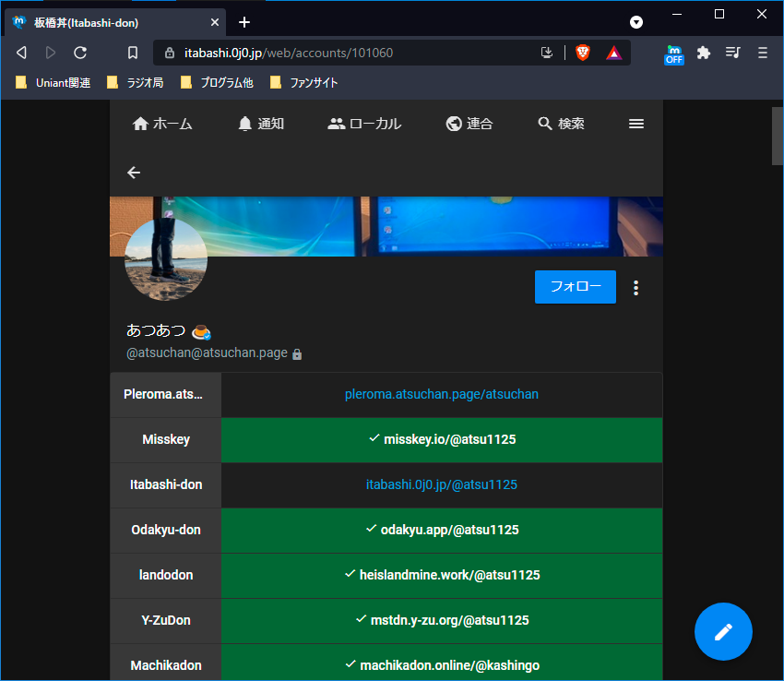Toggle the OFF extension icon in toolbar
Screen dimensions: 784x681
[674, 54]
